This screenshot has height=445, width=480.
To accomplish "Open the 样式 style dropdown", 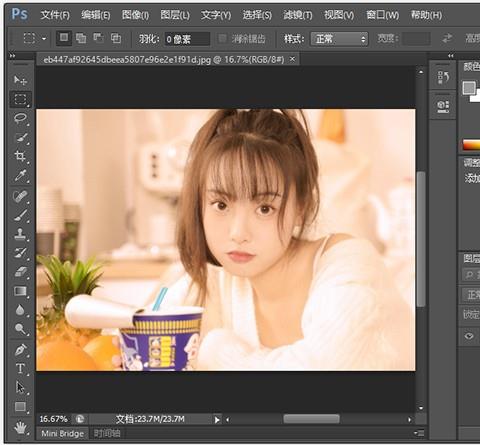I will point(339,39).
